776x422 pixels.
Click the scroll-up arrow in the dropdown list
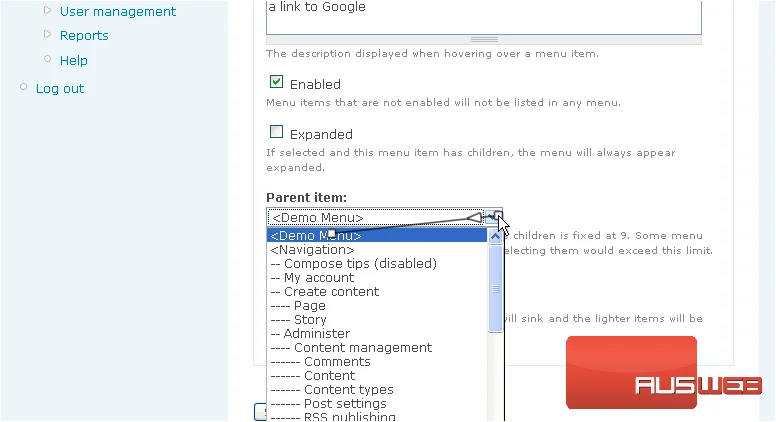coord(495,236)
